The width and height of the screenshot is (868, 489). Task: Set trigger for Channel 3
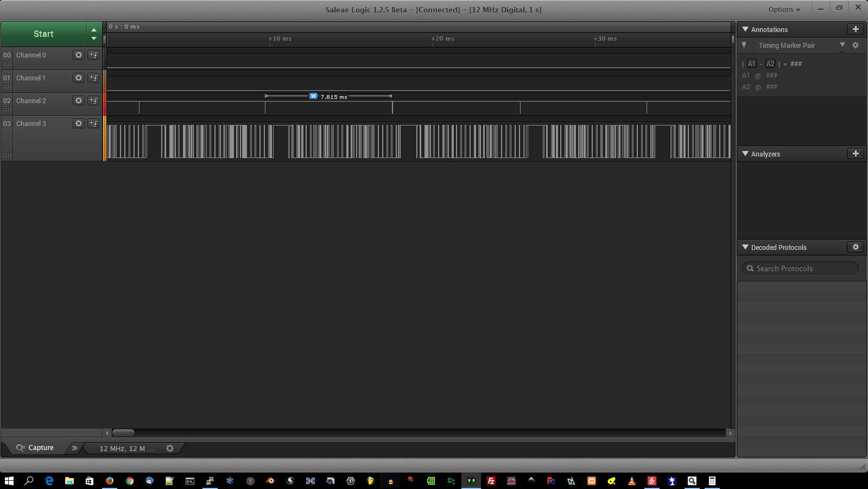tap(93, 123)
